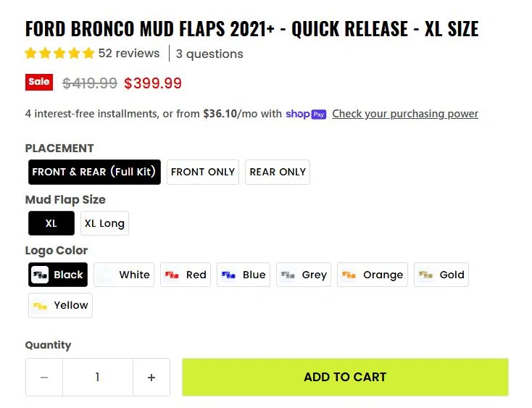Screen dimensions: 532x408
Task: Open the Check your purchasing power link
Action: (x=405, y=114)
